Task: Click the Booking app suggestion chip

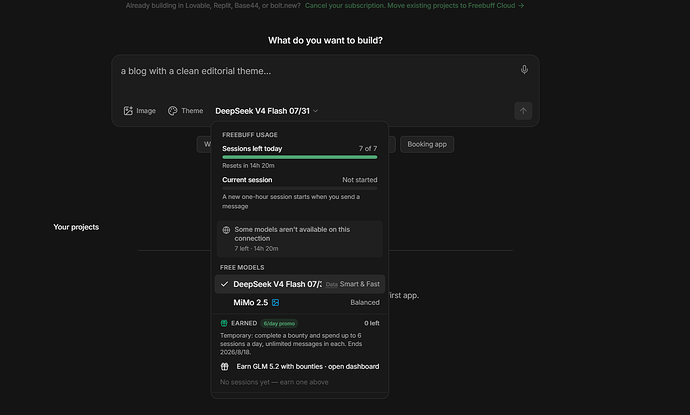Action: tap(427, 144)
